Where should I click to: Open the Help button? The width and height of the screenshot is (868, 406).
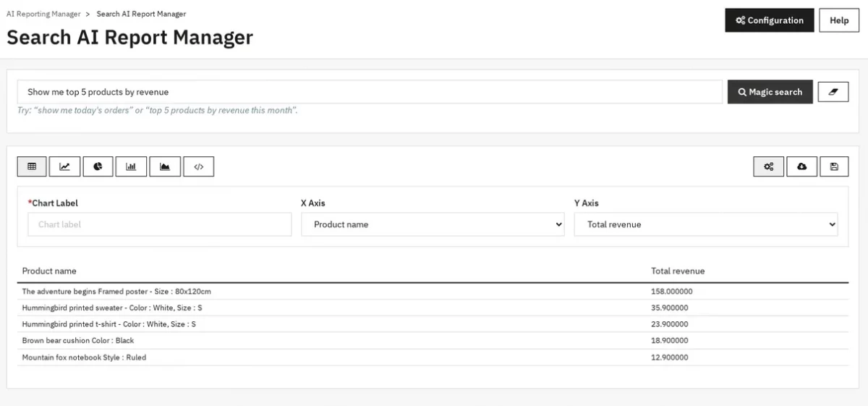(839, 20)
